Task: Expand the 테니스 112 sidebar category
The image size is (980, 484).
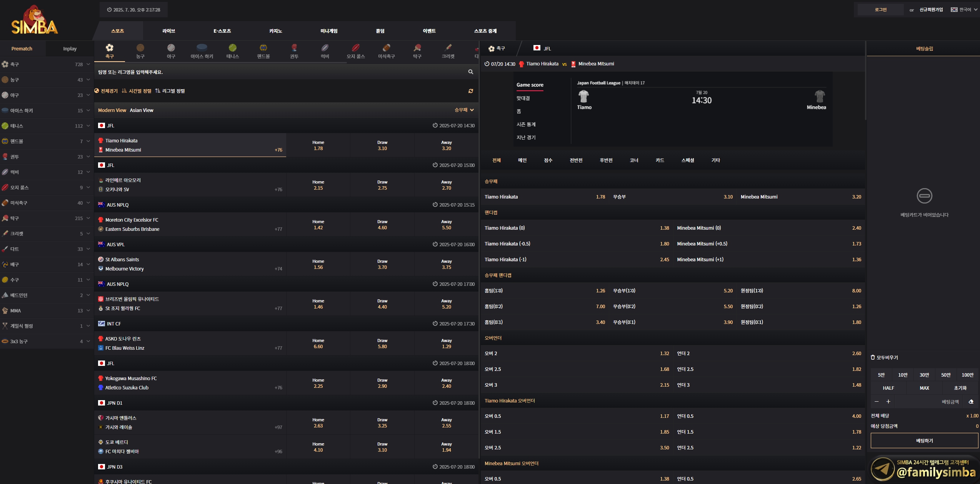Action: [46, 126]
